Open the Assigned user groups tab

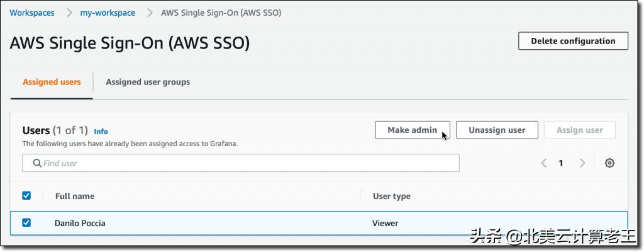pyautogui.click(x=148, y=82)
